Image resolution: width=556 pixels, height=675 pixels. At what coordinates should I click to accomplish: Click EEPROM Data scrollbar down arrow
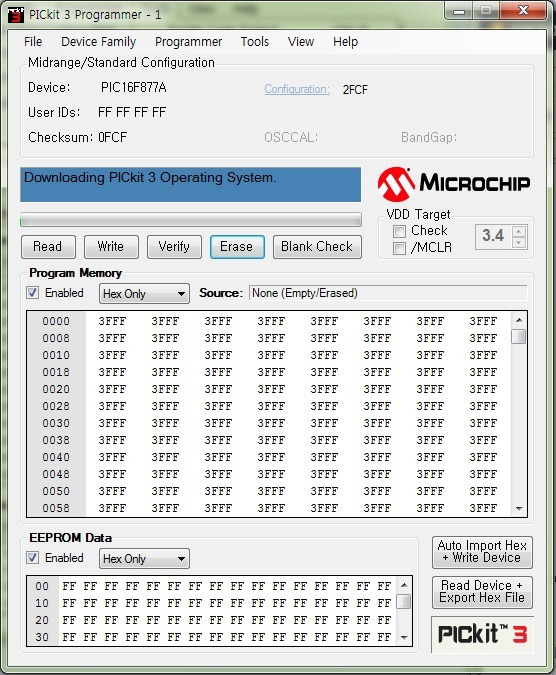click(x=404, y=638)
